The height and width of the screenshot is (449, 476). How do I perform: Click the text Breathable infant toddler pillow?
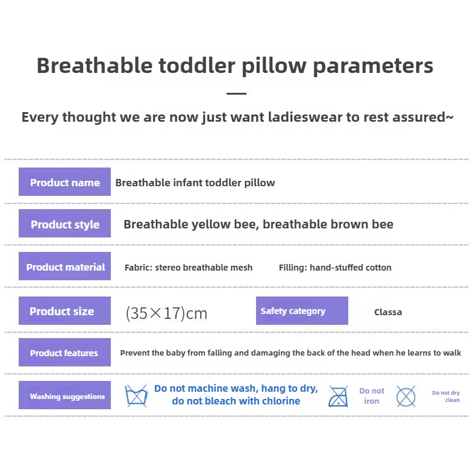pyautogui.click(x=195, y=183)
